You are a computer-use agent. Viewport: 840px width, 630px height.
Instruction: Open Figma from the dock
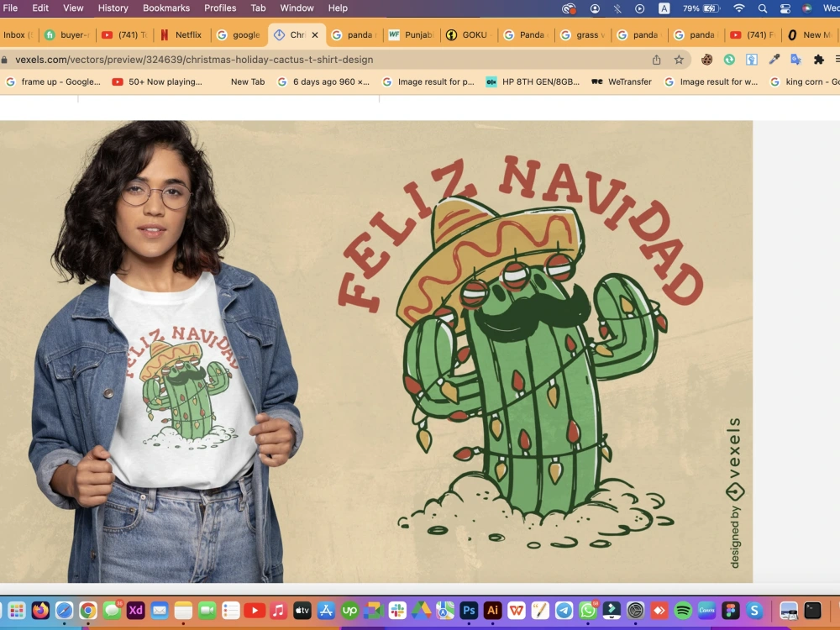tap(731, 610)
